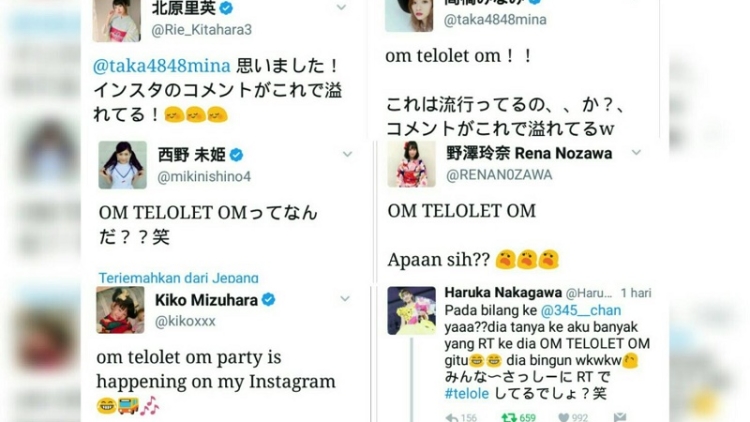Click the #telole hashtag
The width and height of the screenshot is (750, 422).
pyautogui.click(x=467, y=394)
